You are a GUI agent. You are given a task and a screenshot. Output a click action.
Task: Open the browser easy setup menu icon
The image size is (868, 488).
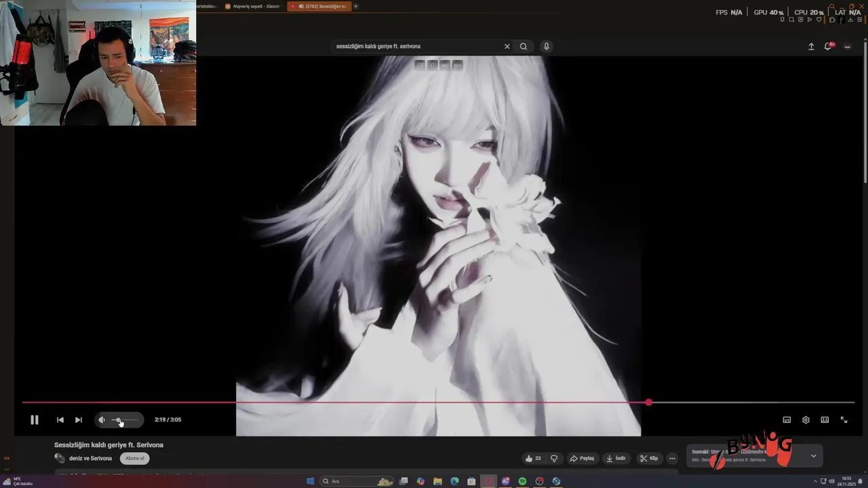[859, 19]
